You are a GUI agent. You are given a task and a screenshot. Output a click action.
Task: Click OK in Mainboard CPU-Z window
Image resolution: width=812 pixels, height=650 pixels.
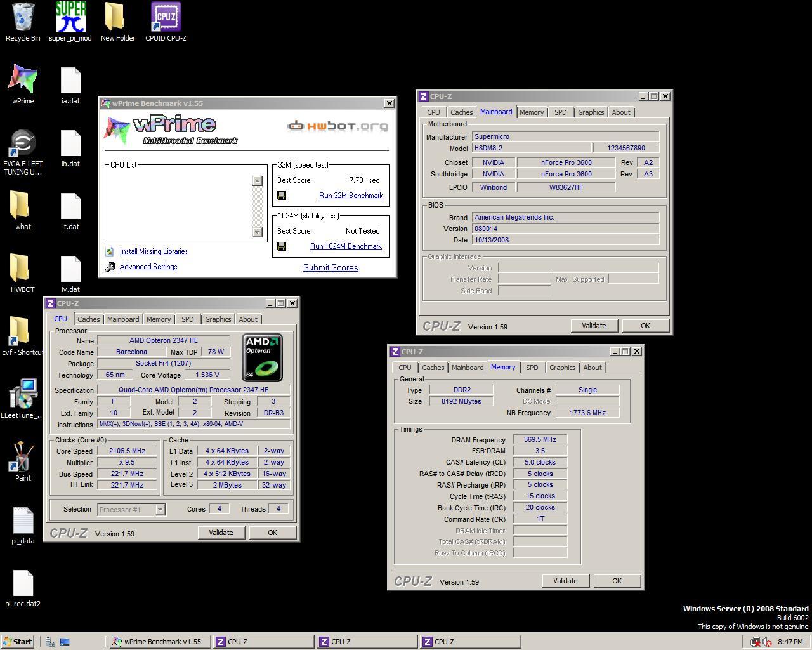point(645,326)
